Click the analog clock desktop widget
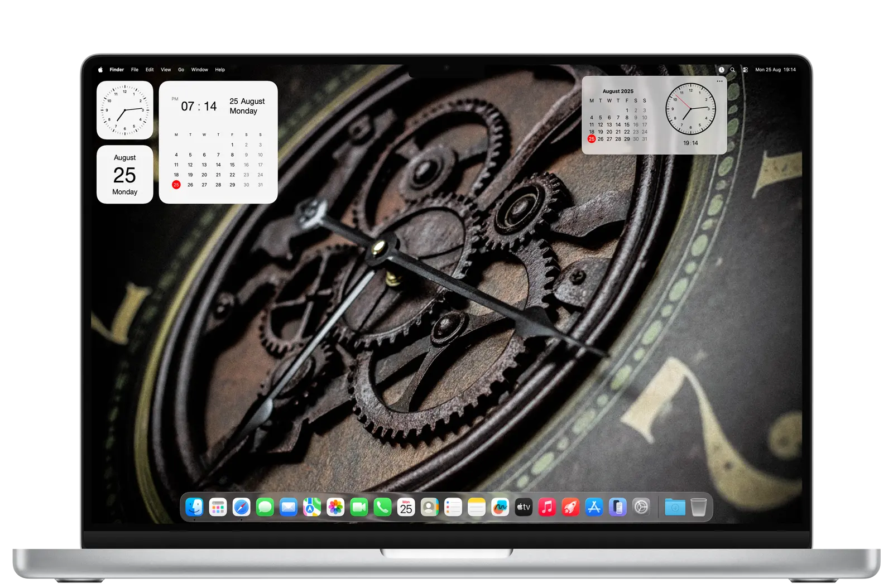The image size is (893, 588). click(x=125, y=110)
